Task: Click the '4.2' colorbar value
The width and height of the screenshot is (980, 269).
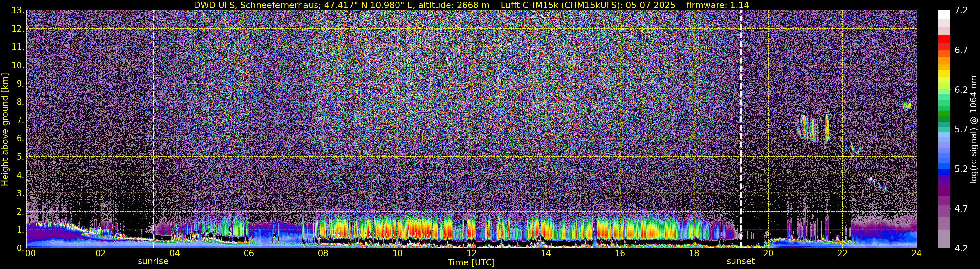Action: (961, 248)
